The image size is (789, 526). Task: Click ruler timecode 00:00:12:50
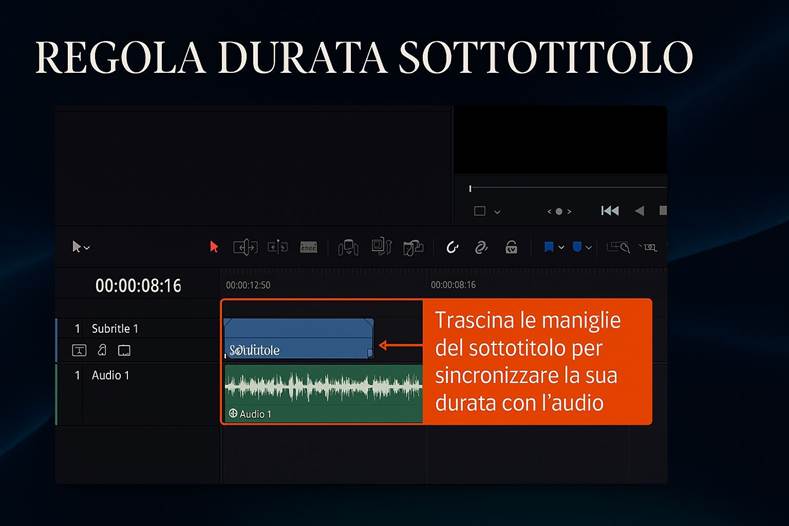(248, 285)
